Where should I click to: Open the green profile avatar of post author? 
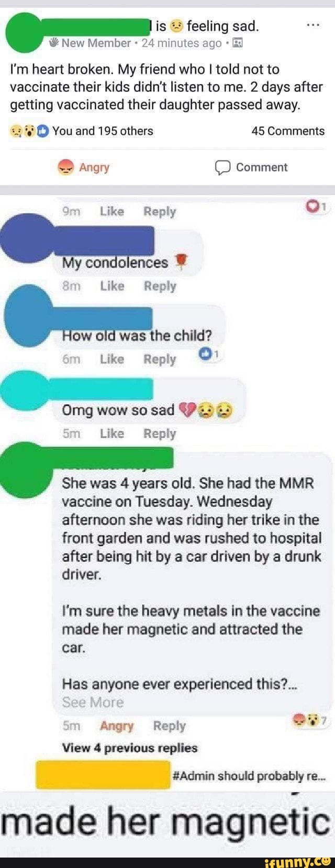[24, 33]
